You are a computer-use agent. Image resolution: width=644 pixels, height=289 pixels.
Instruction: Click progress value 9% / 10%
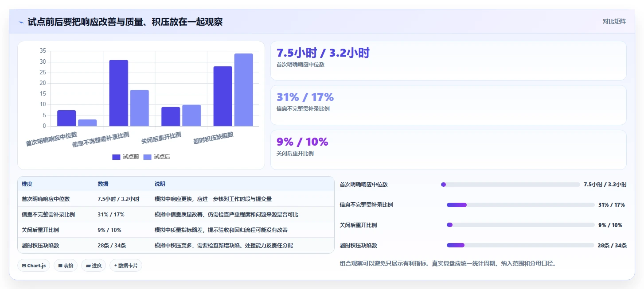coord(610,225)
